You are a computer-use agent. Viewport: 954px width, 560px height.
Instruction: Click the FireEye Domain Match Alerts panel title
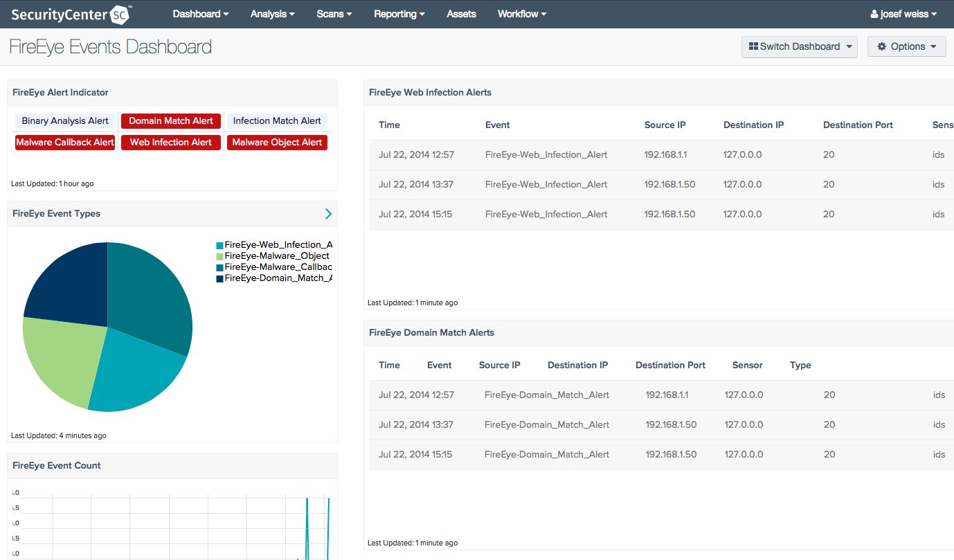pyautogui.click(x=431, y=333)
